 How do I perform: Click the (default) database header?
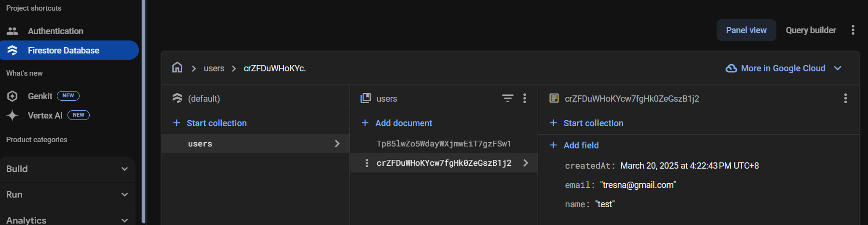pyautogui.click(x=204, y=98)
